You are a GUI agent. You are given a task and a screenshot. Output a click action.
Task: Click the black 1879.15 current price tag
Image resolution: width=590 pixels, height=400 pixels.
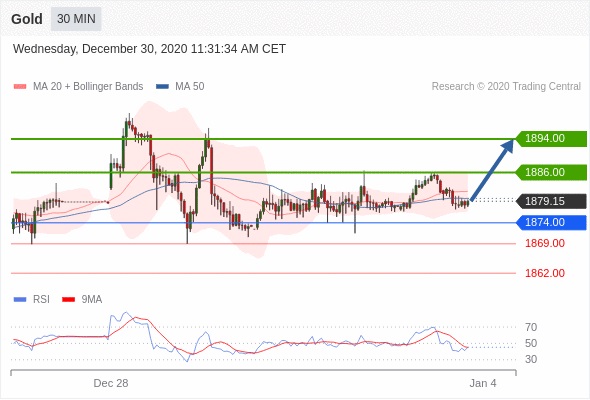(x=551, y=201)
